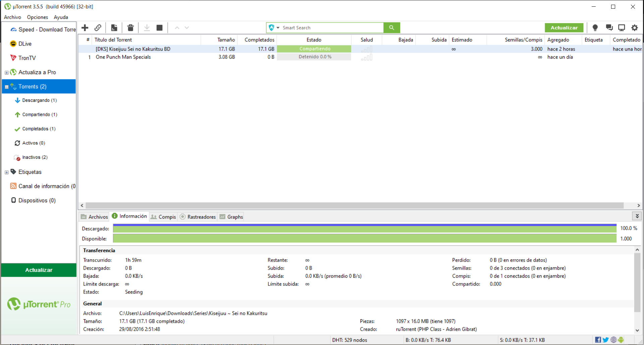Open the Opciones menu

coord(38,17)
